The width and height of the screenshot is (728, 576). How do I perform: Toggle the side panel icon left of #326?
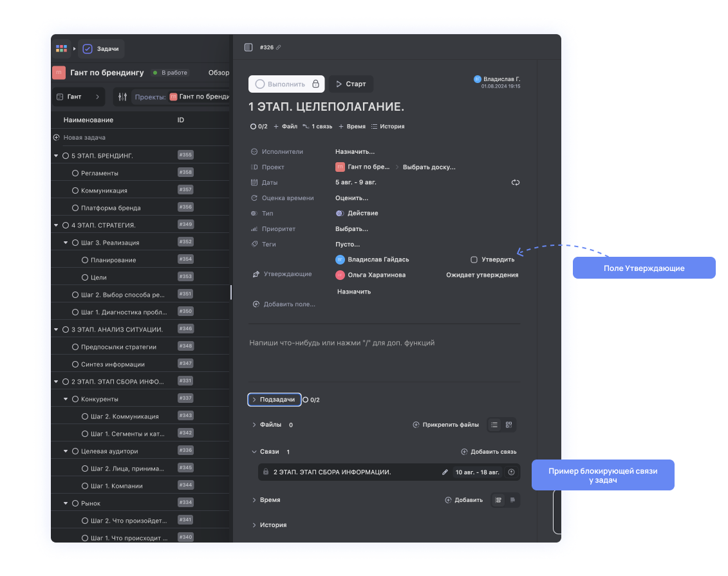[248, 48]
